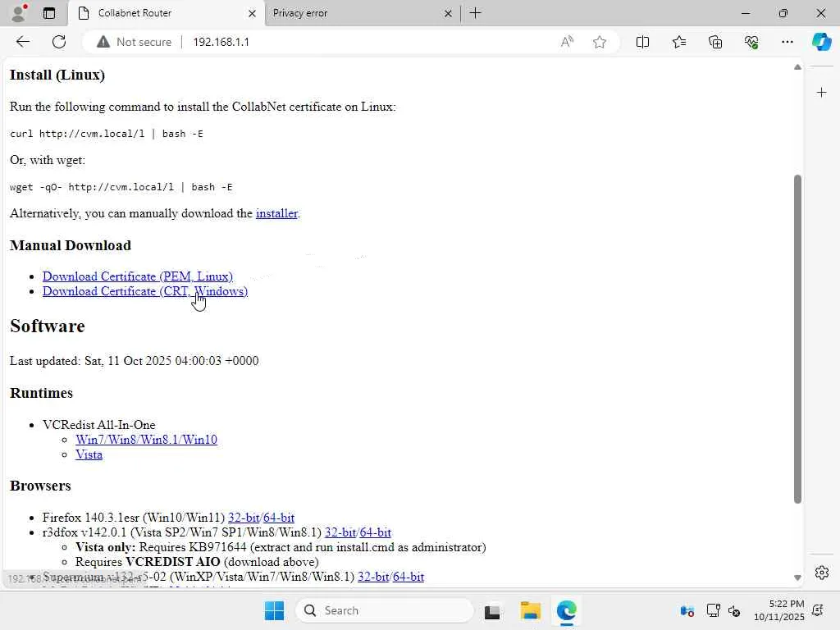Select the Collabnet Router tab

point(167,13)
